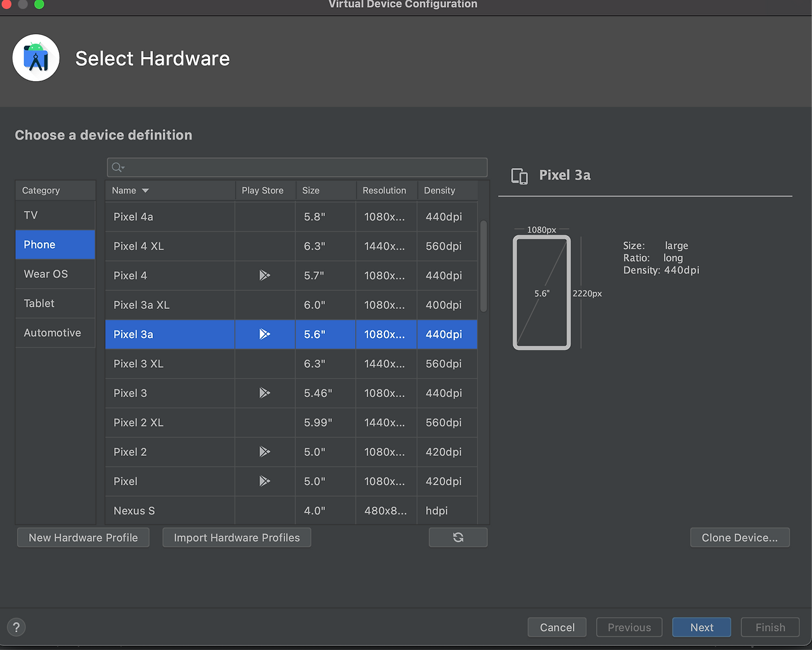Click the Play Store icon in Pixel 2 row
The image size is (812, 650).
[x=265, y=452]
